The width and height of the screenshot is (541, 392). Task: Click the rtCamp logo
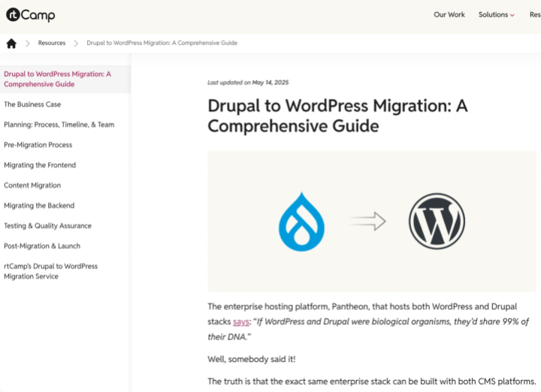click(x=30, y=14)
